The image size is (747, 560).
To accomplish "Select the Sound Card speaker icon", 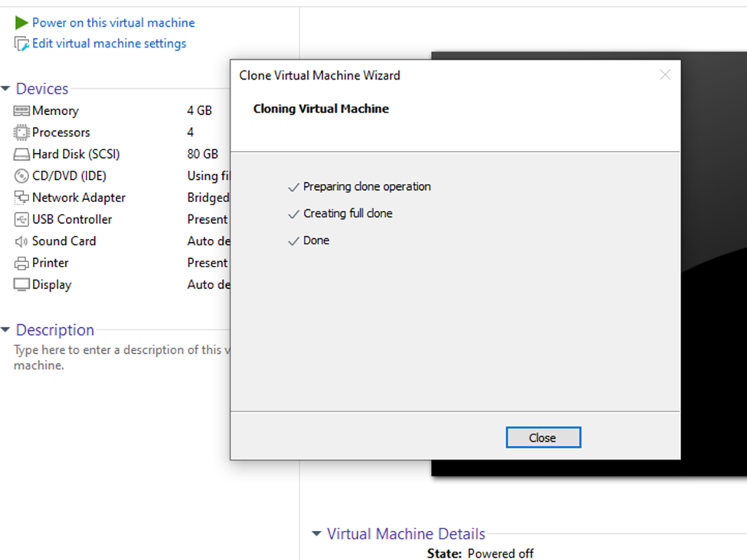I will click(21, 241).
